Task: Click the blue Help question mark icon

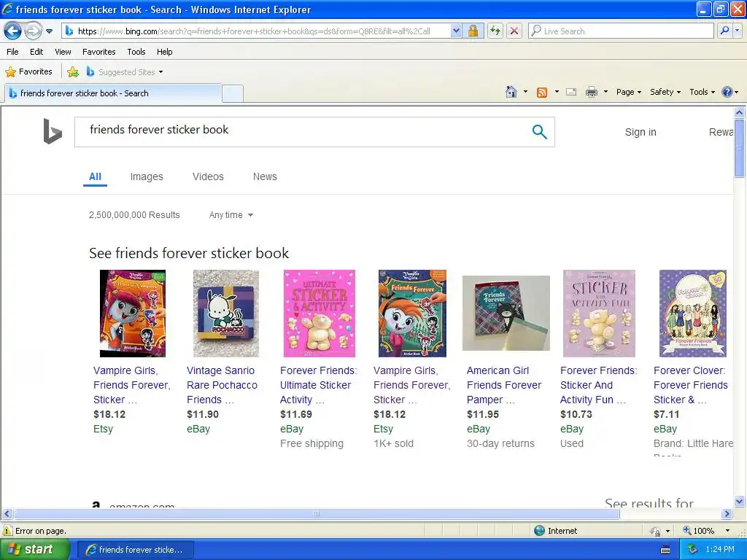Action: coord(727,92)
